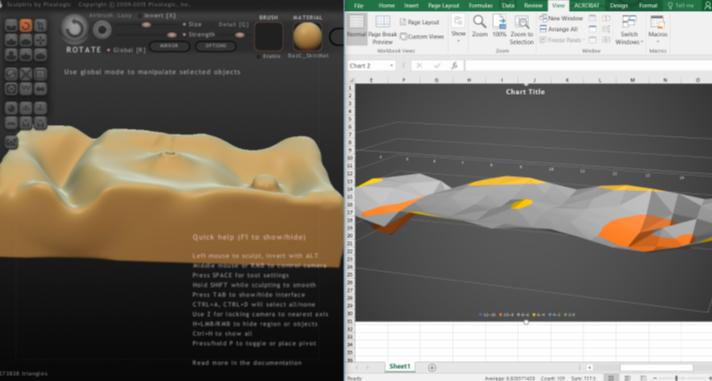Click the Export icon in Sculptris
The height and width of the screenshot is (381, 712).
pyautogui.click(x=40, y=122)
